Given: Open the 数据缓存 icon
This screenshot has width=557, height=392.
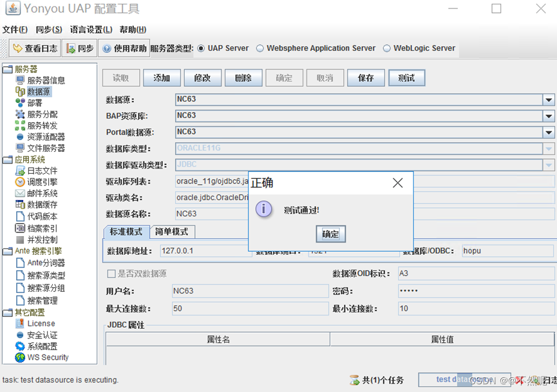Looking at the screenshot, I should (20, 205).
